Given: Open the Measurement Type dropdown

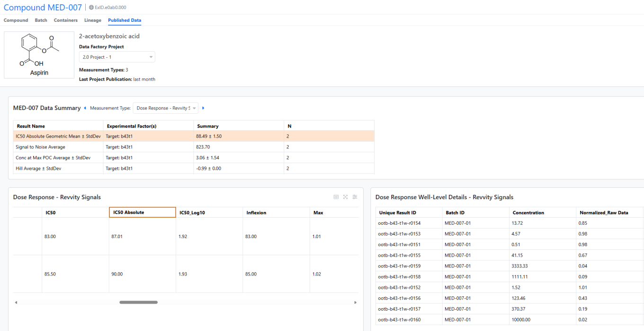Looking at the screenshot, I should tap(165, 108).
